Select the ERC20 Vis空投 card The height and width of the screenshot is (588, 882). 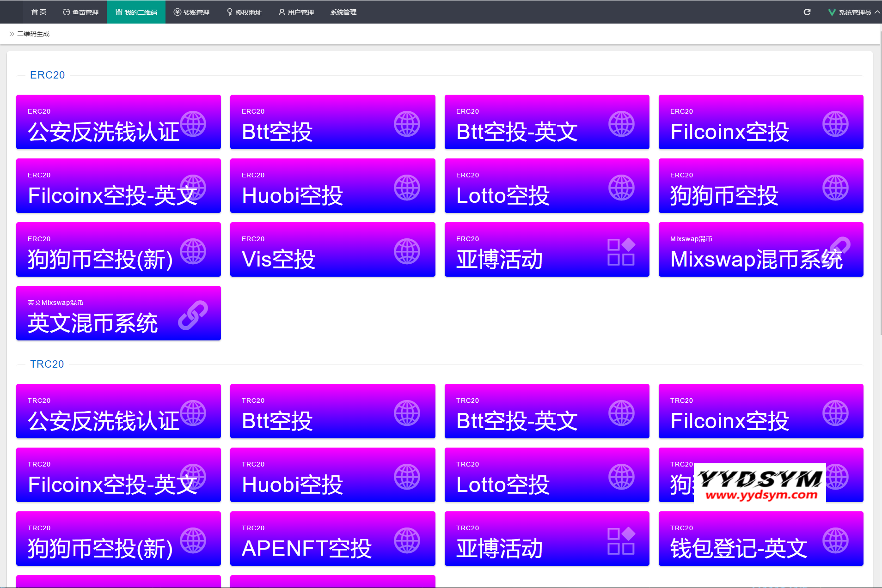(332, 249)
